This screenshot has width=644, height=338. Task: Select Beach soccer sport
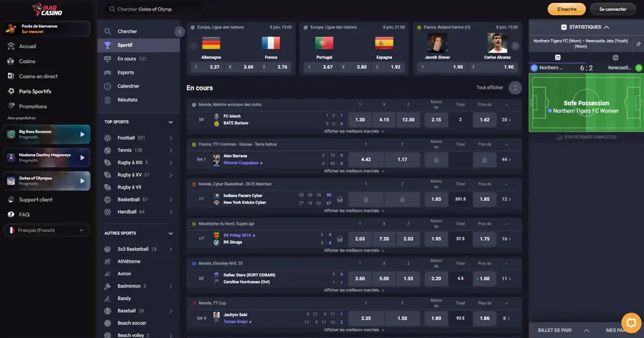(138, 323)
